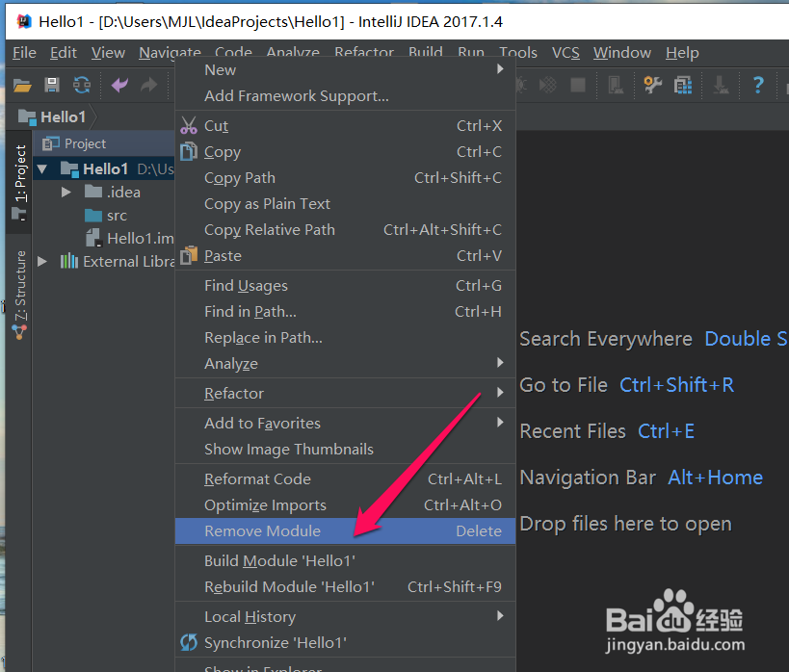Click the Search Everywhere hint text

point(606,339)
